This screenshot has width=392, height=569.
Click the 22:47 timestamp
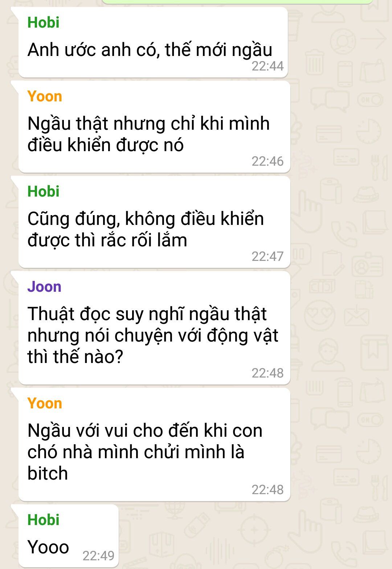click(268, 256)
